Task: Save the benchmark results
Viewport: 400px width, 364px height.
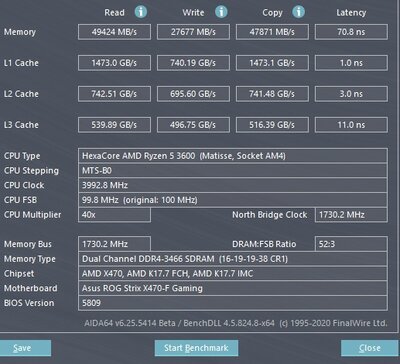Action: [x=23, y=348]
